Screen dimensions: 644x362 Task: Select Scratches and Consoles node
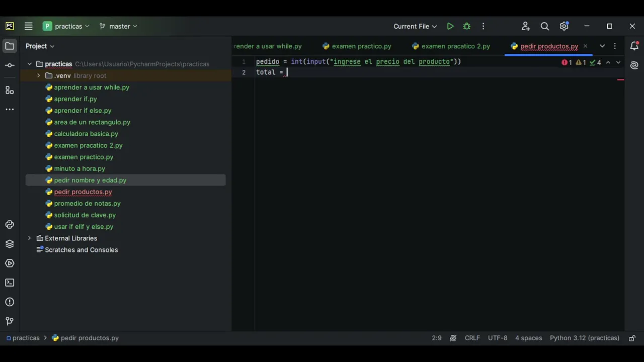81,250
